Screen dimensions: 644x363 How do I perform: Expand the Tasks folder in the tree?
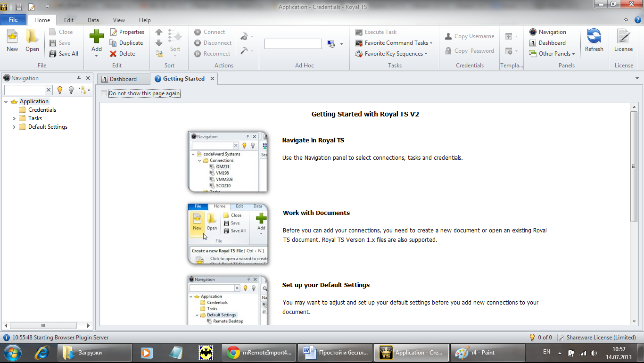tap(14, 118)
